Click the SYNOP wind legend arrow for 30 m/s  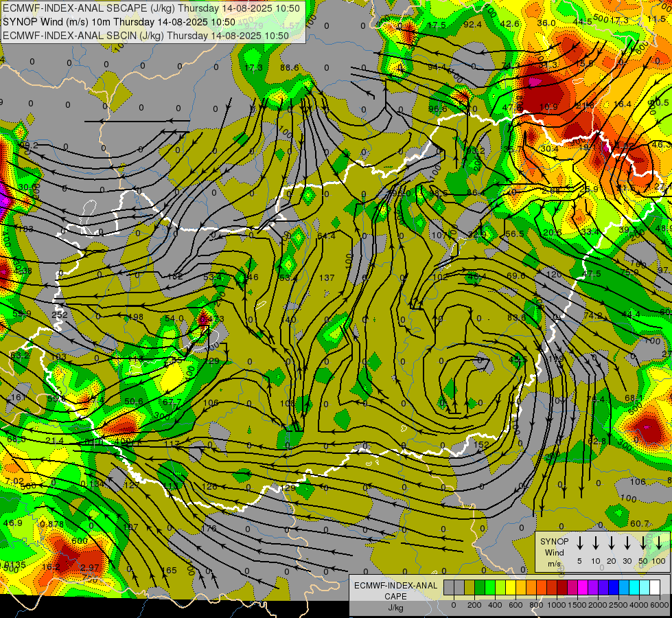tap(627, 543)
